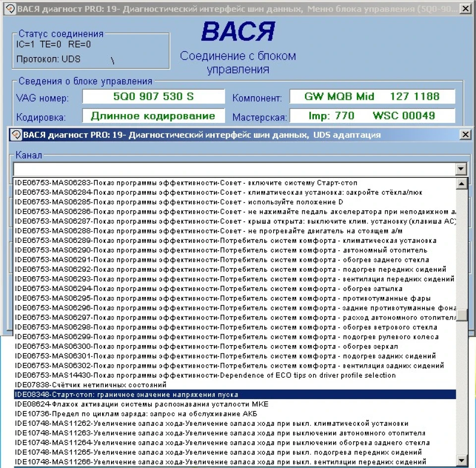Select MAS11264 при выключении обогрева заднего стекла
This screenshot has width=476, height=468.
(235, 443)
